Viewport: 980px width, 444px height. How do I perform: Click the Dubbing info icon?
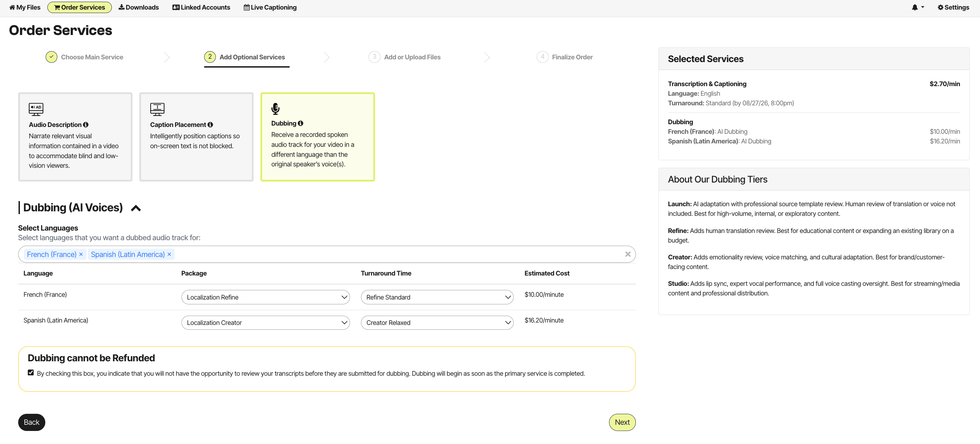(301, 123)
